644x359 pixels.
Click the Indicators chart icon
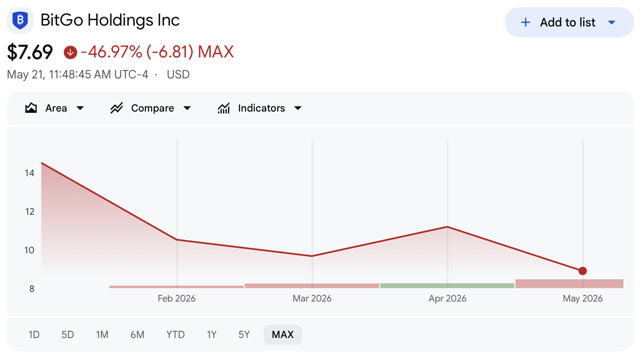pos(224,108)
